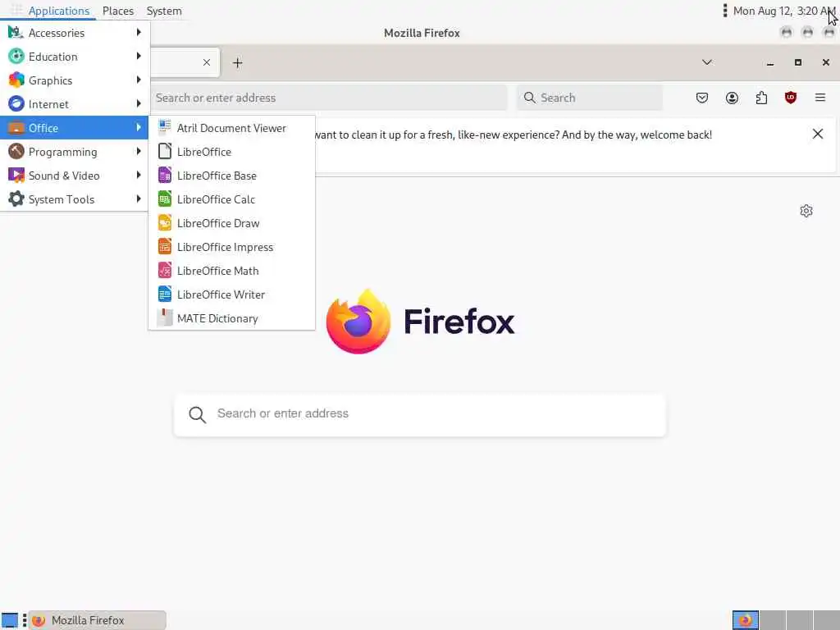Screen dimensions: 840x630
Task: Click the LibreOffice Calc green spreadsheet icon
Action: click(x=164, y=199)
